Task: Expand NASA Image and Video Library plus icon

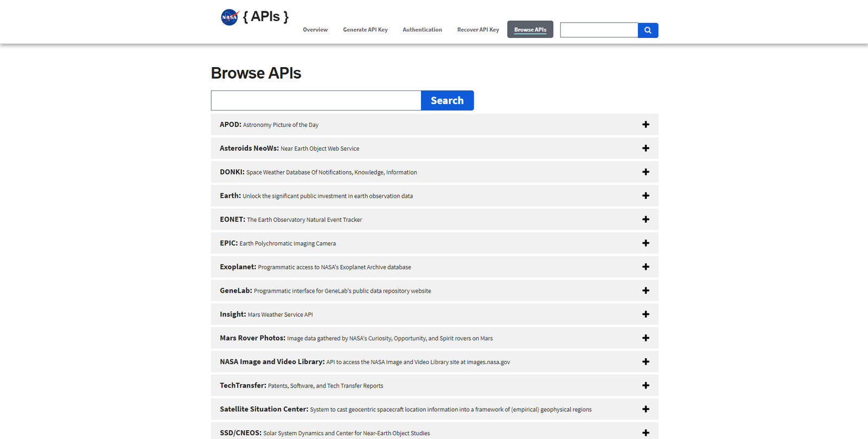Action: click(646, 361)
